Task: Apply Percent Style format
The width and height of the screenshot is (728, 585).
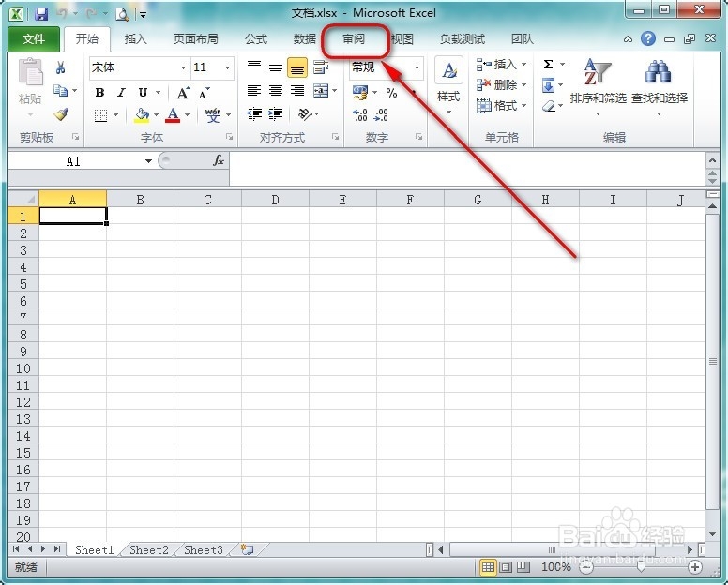Action: pos(391,93)
